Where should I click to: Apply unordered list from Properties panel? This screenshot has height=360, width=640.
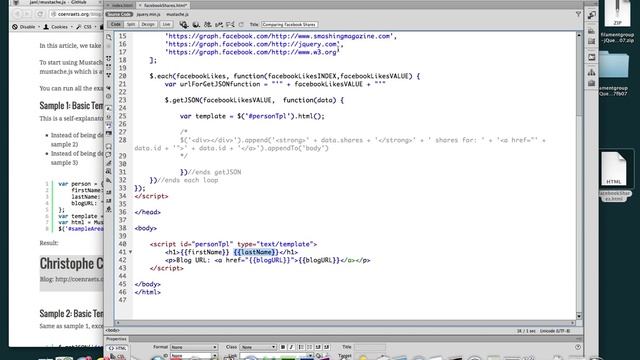301,347
